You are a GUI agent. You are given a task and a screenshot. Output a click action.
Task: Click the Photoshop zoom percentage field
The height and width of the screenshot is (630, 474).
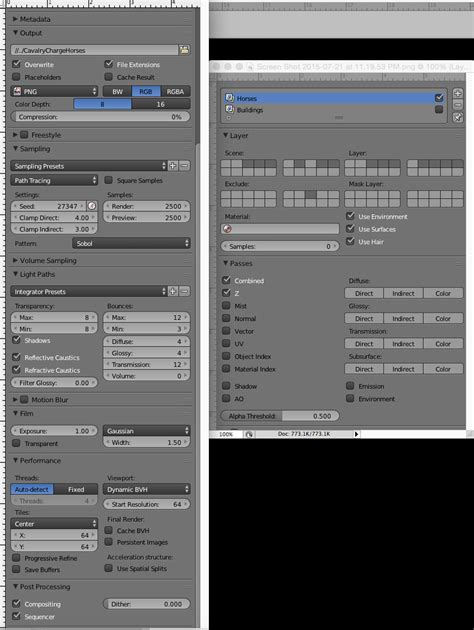[x=226, y=434]
